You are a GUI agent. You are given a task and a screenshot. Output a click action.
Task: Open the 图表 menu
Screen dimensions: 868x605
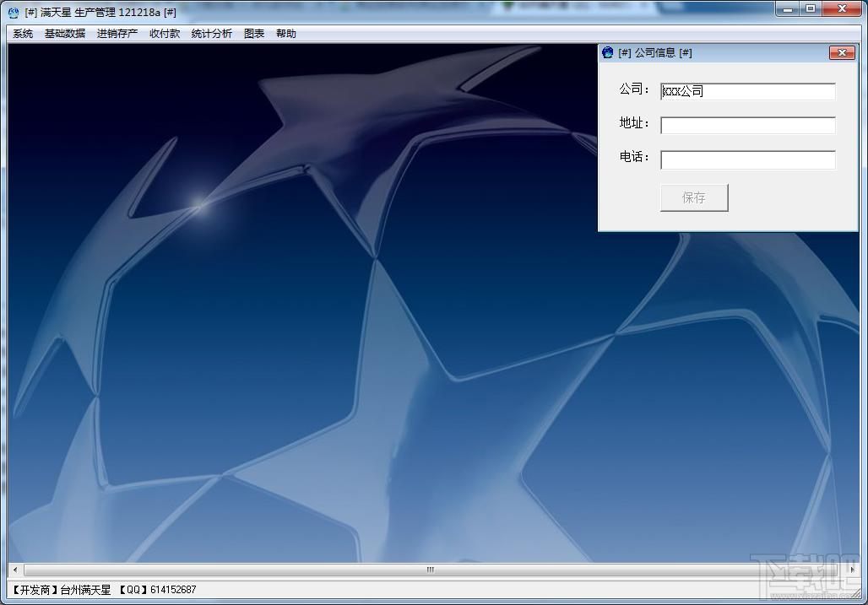point(254,34)
